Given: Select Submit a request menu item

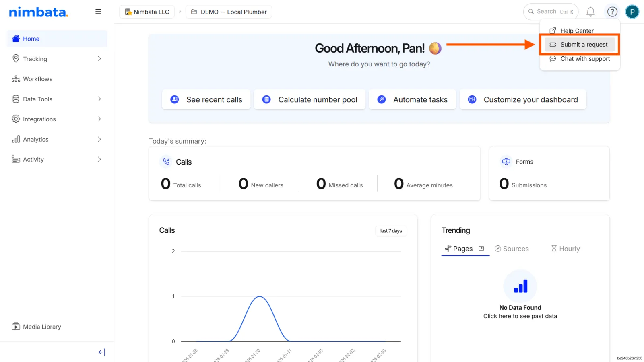Looking at the screenshot, I should (x=580, y=45).
